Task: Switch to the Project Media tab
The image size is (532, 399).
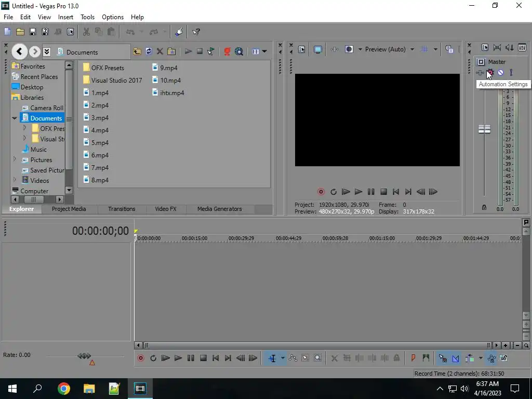Action: click(x=69, y=209)
